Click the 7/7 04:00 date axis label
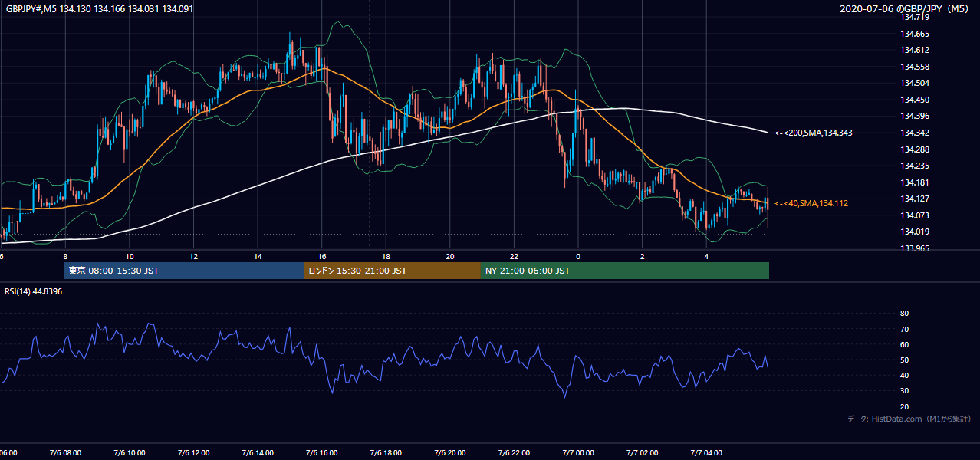Image resolution: width=980 pixels, height=460 pixels. (707, 453)
